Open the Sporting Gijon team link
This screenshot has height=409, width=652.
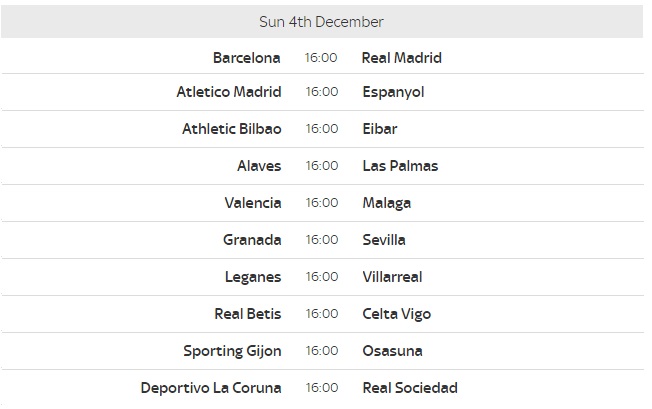pyautogui.click(x=232, y=351)
